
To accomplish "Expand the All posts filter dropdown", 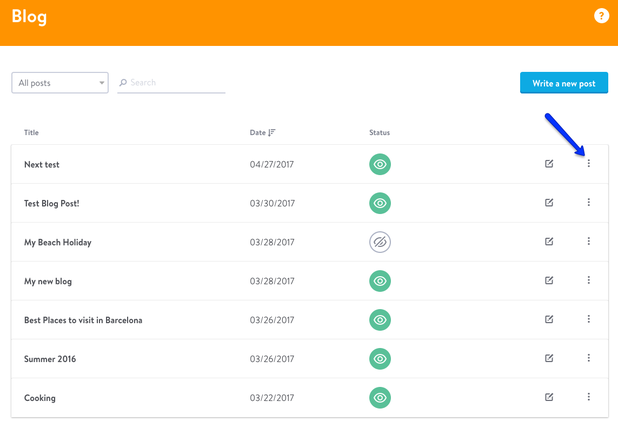I will (60, 83).
